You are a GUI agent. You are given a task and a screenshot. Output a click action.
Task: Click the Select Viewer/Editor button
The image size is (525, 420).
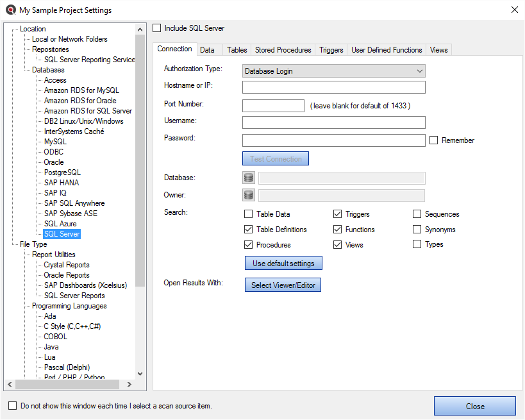[x=283, y=285]
